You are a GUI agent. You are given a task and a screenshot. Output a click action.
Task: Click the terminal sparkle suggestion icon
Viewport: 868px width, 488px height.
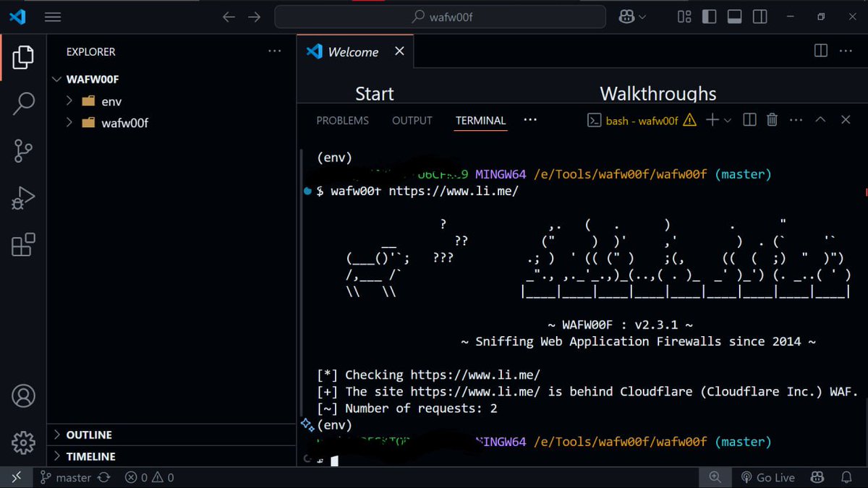point(307,424)
